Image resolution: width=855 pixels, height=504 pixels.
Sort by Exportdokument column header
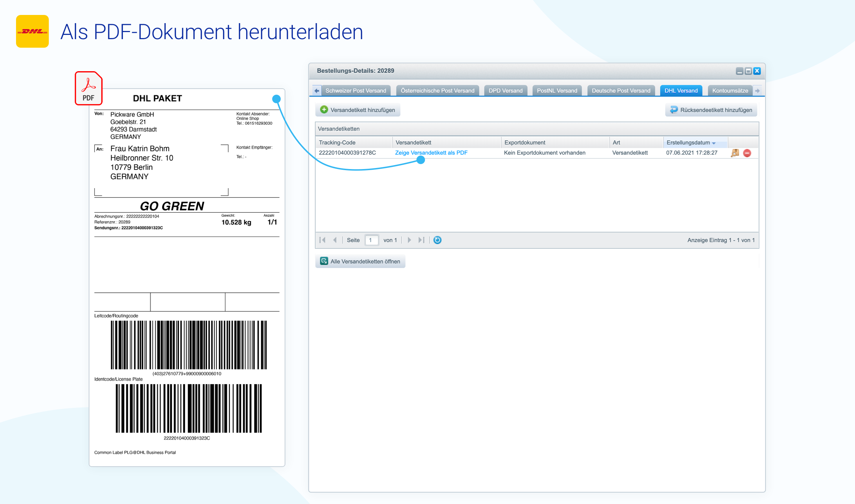click(555, 142)
